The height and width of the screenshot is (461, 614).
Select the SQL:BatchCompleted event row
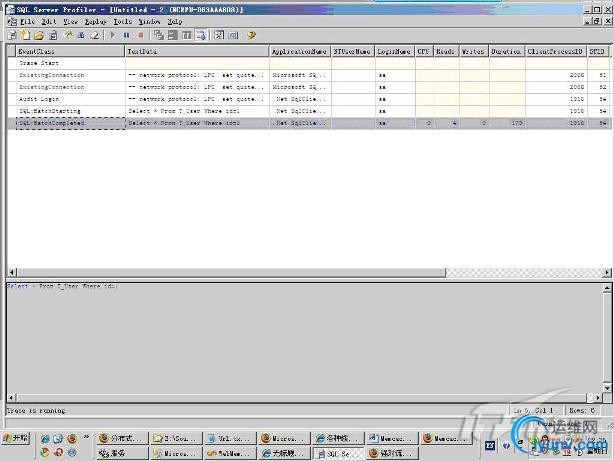coord(308,123)
